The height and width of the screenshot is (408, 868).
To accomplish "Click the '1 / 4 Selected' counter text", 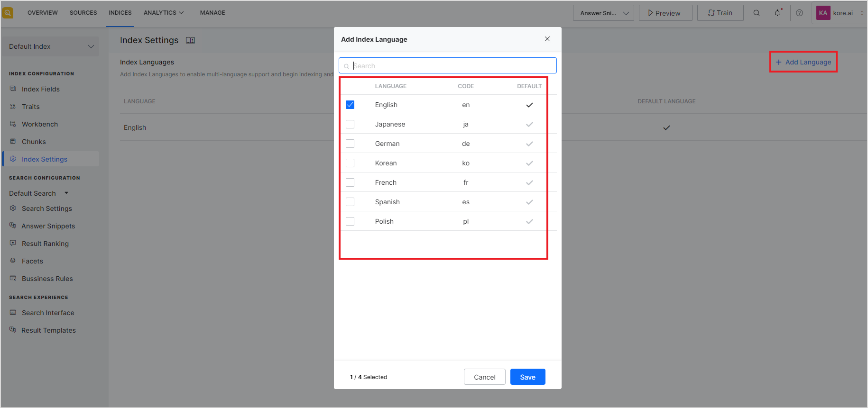I will tap(369, 377).
